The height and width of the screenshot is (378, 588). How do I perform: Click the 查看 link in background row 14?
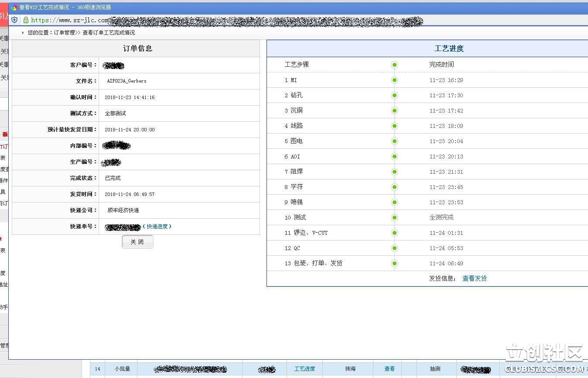[390, 369]
